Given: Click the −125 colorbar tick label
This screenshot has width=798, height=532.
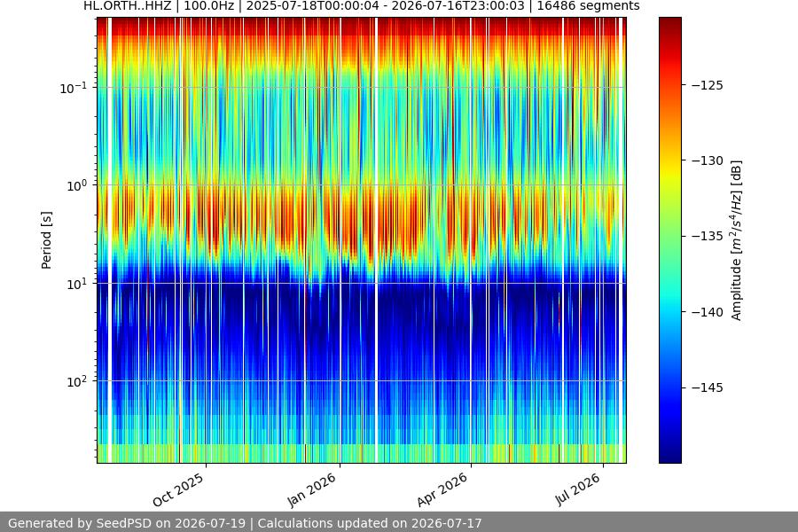Looking at the screenshot, I should (x=707, y=85).
